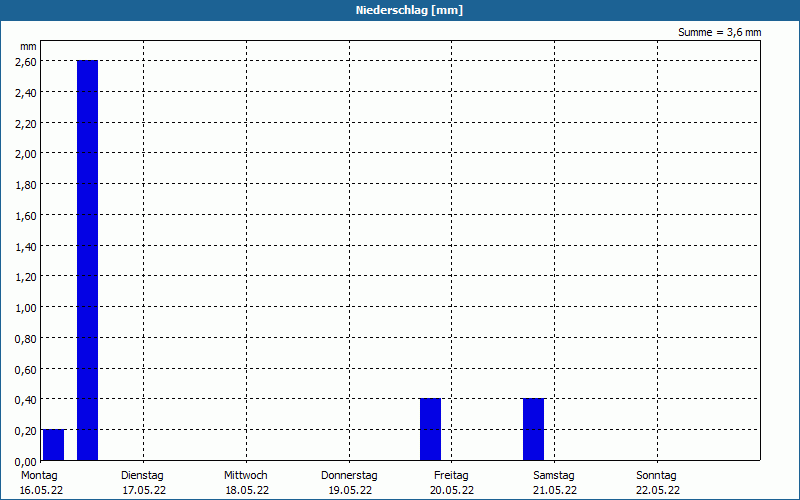Viewport: 800px width, 500px height.
Task: Click the 1,00 y-axis value
Action: click(26, 308)
